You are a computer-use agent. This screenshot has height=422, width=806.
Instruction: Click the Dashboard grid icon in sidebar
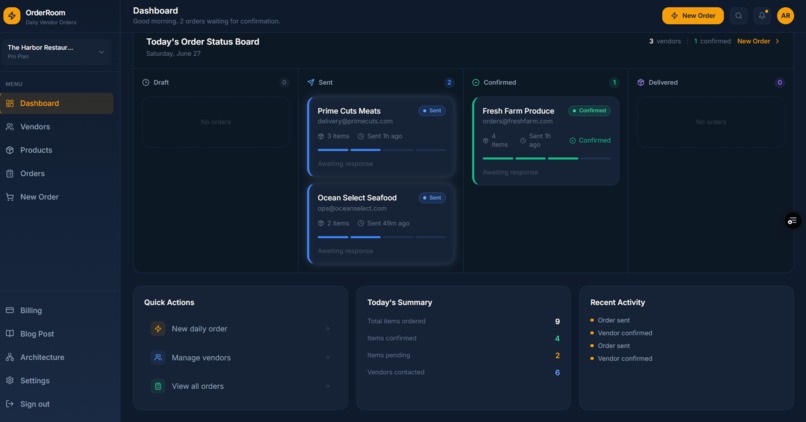(x=10, y=103)
